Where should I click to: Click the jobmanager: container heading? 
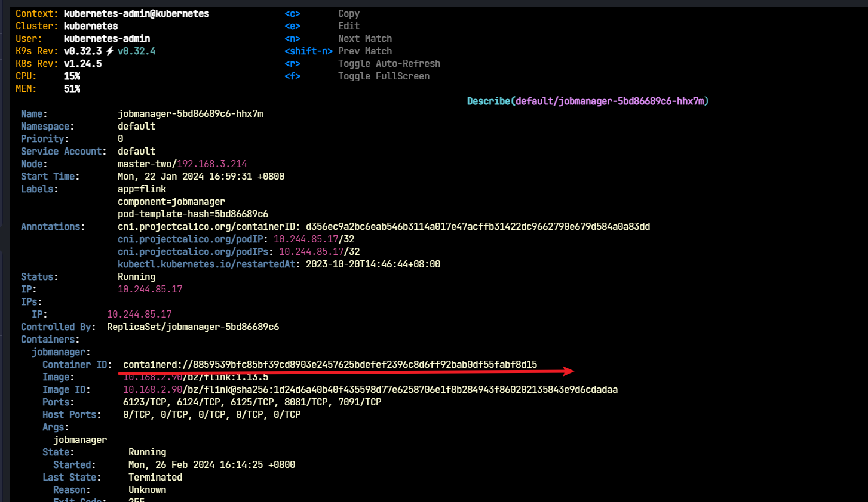[x=61, y=352]
